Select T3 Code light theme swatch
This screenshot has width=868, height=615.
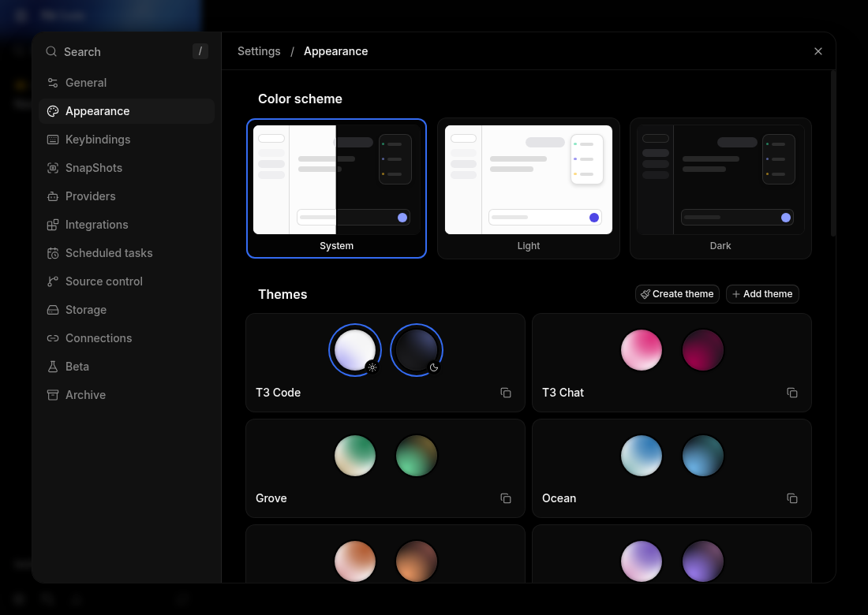pyautogui.click(x=355, y=350)
